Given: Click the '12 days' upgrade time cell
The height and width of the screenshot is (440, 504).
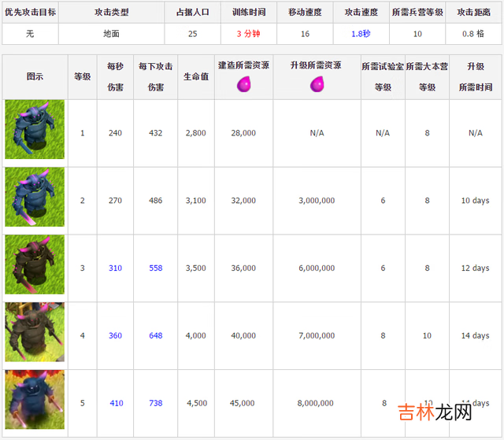Looking at the screenshot, I should 476,268.
